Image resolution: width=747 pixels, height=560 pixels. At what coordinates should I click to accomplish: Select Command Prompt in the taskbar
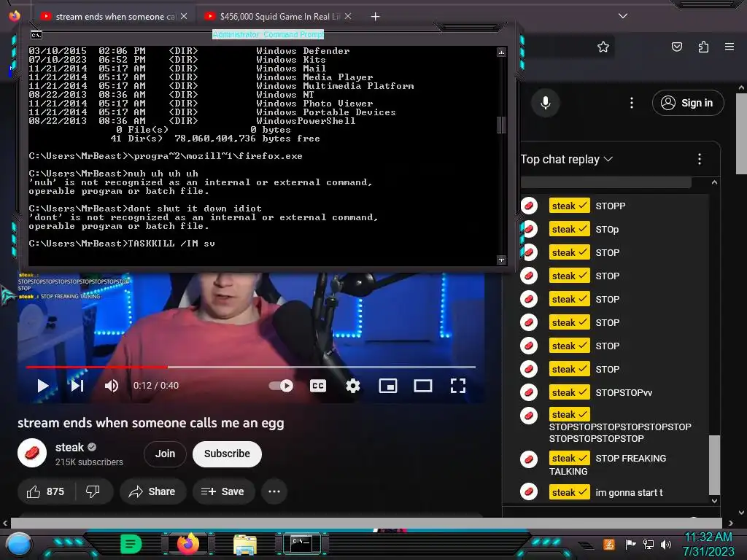tap(301, 544)
